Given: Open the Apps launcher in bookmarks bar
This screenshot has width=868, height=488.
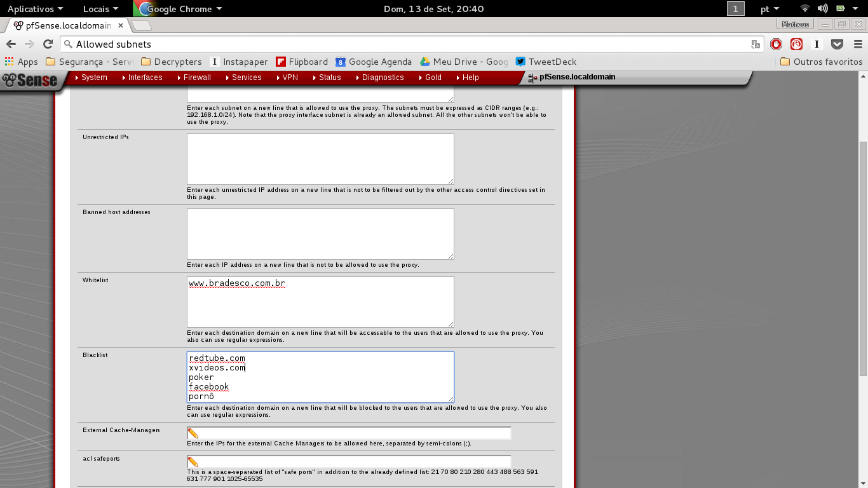Looking at the screenshot, I should point(22,62).
